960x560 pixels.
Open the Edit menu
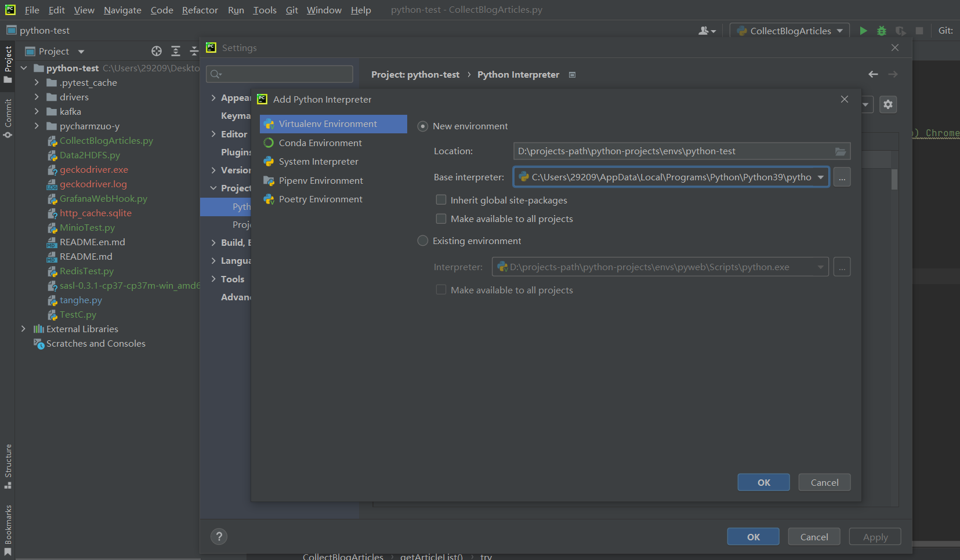click(56, 10)
